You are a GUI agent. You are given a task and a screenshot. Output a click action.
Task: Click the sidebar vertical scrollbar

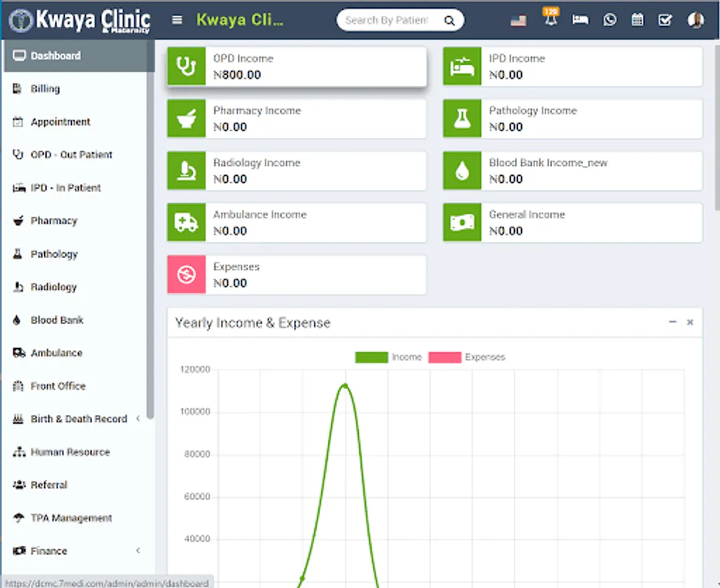[150, 229]
